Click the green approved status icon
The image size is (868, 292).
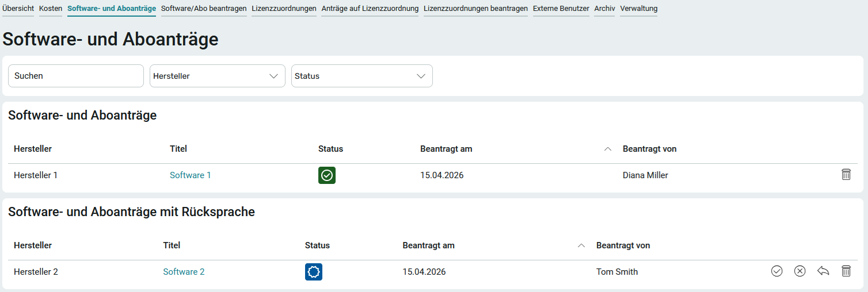coord(327,175)
